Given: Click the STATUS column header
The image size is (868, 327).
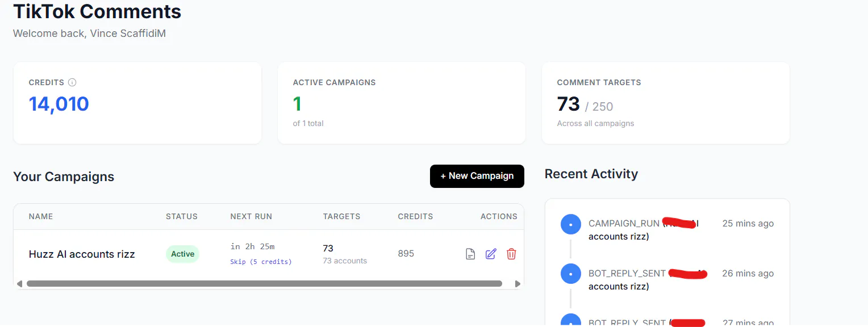Looking at the screenshot, I should [182, 216].
